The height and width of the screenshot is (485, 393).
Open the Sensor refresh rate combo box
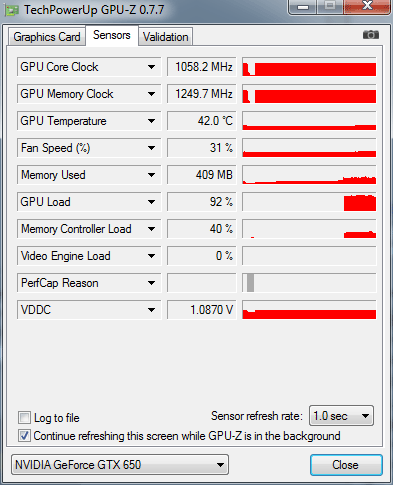341,416
